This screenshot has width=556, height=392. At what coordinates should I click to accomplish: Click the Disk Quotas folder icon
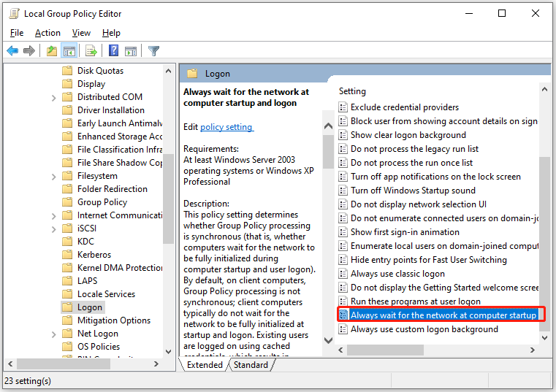click(67, 71)
